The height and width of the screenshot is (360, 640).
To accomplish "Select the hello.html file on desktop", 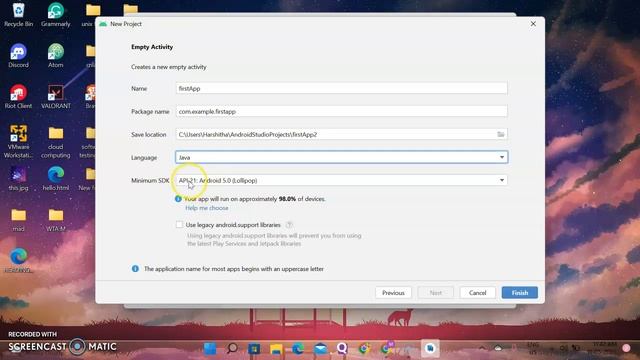I will (56, 178).
